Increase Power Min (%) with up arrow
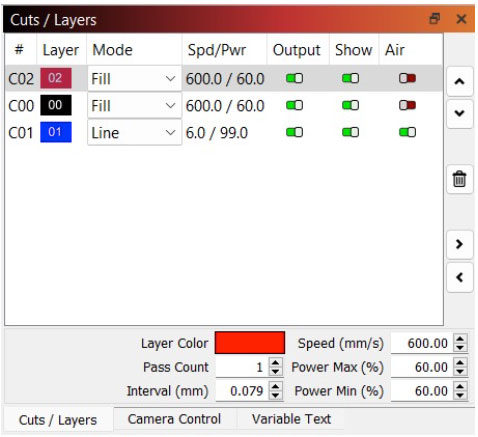This screenshot has width=478, height=437. click(x=460, y=387)
